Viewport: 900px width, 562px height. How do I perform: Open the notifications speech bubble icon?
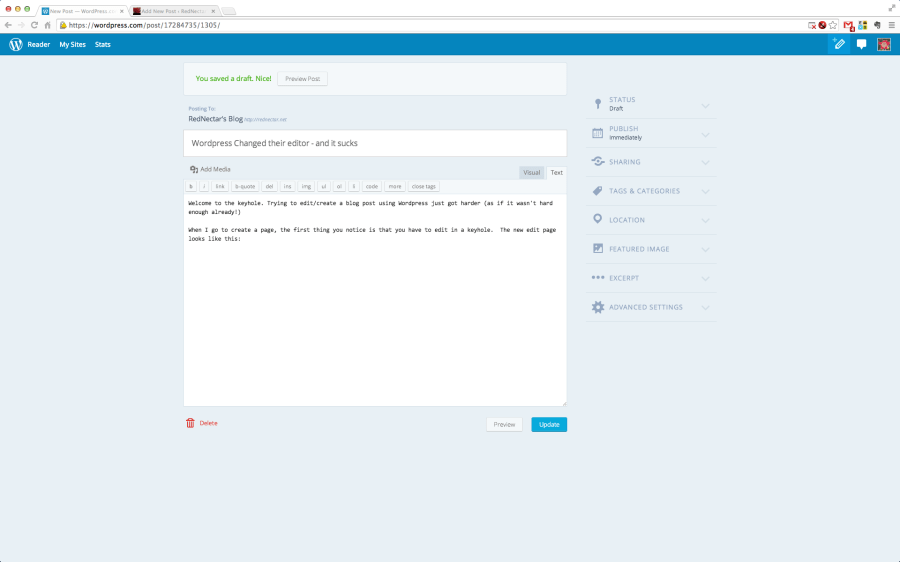point(861,44)
